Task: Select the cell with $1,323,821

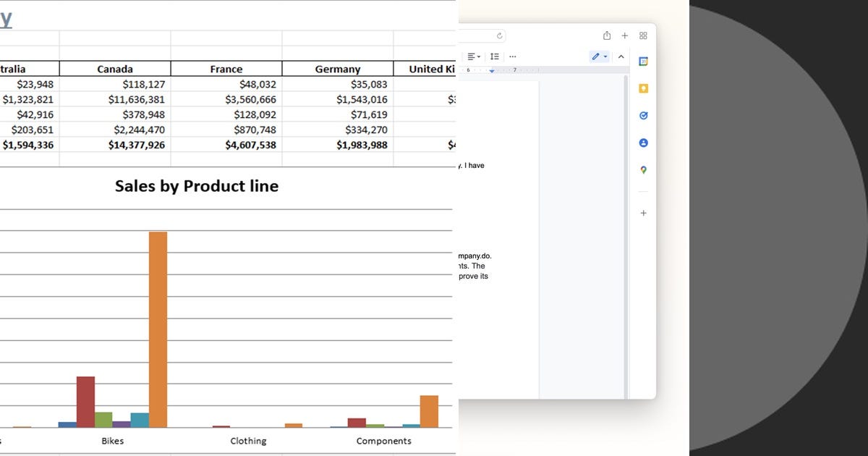Action: click(30, 99)
